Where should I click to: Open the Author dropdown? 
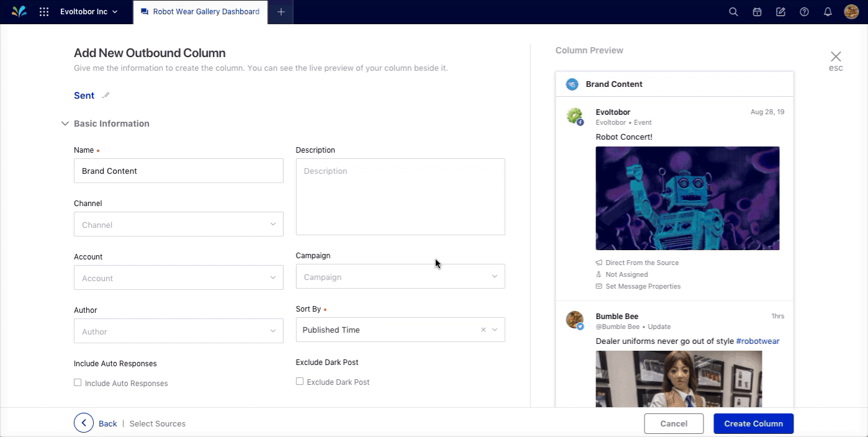tap(178, 331)
